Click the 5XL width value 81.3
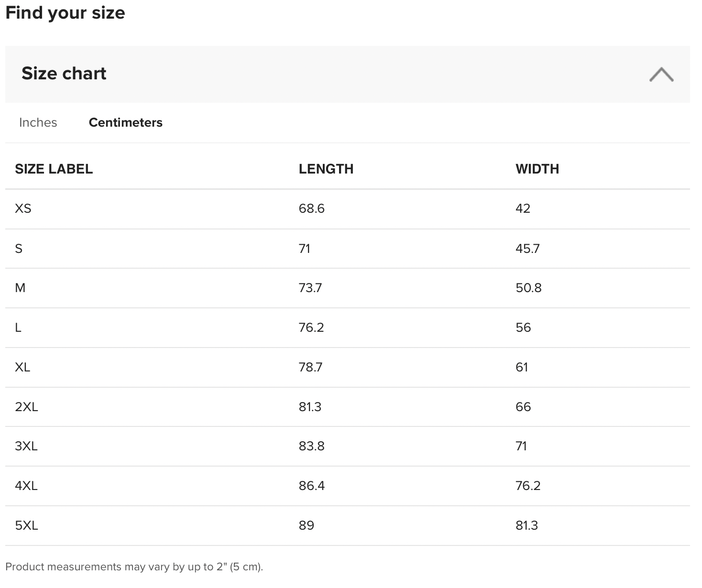This screenshot has width=702, height=588. point(526,525)
